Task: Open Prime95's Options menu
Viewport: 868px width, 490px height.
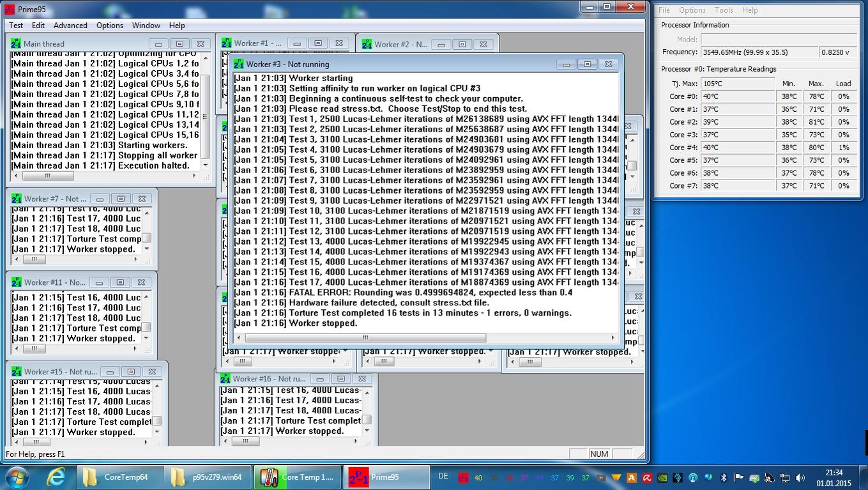Action: 110,26
